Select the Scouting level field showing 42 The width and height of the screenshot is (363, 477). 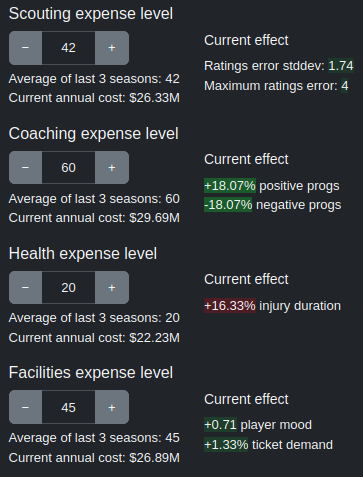(x=69, y=48)
